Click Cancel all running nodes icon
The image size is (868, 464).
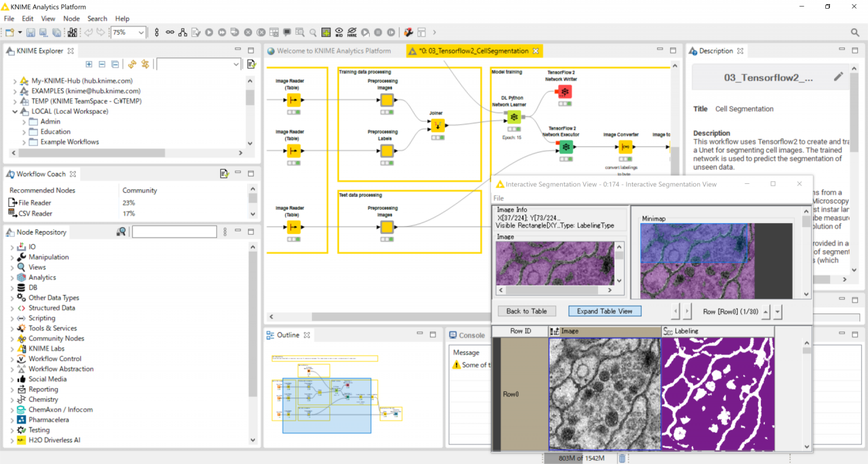click(x=260, y=32)
